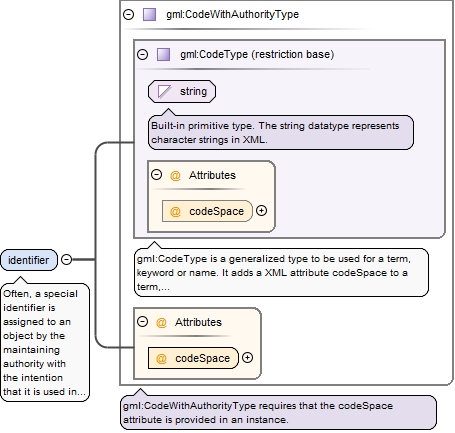Collapse the lower Attributes group
This screenshot has height=433, width=455.
click(x=142, y=322)
